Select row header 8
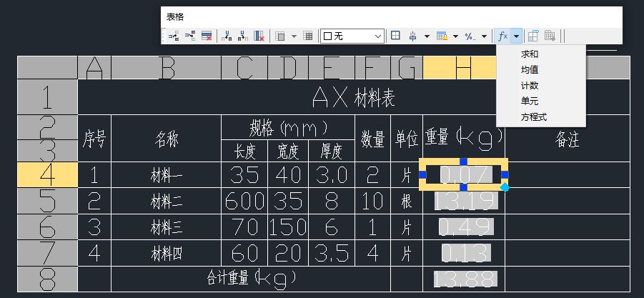 47,279
